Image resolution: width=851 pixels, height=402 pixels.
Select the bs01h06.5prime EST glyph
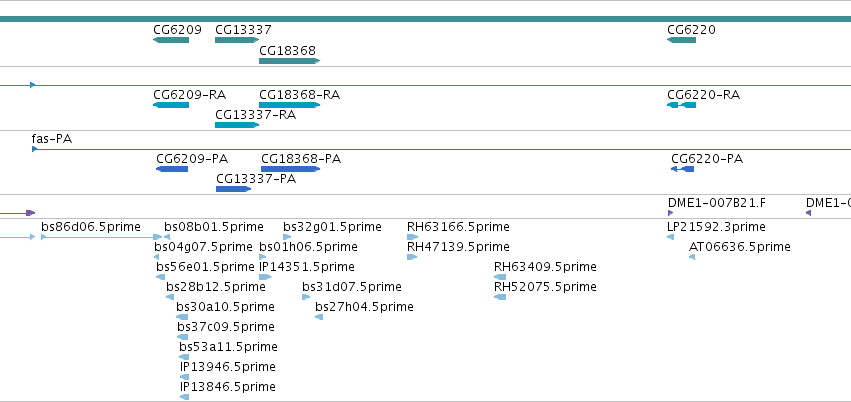click(x=263, y=257)
